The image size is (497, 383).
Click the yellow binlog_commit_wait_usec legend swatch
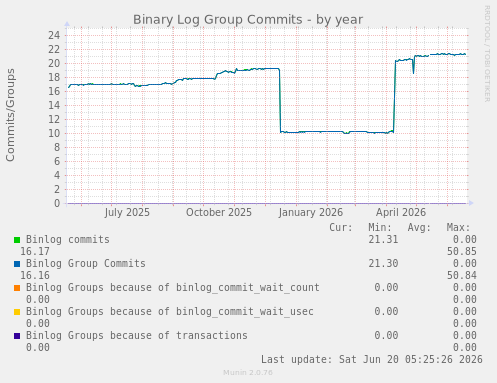click(17, 312)
